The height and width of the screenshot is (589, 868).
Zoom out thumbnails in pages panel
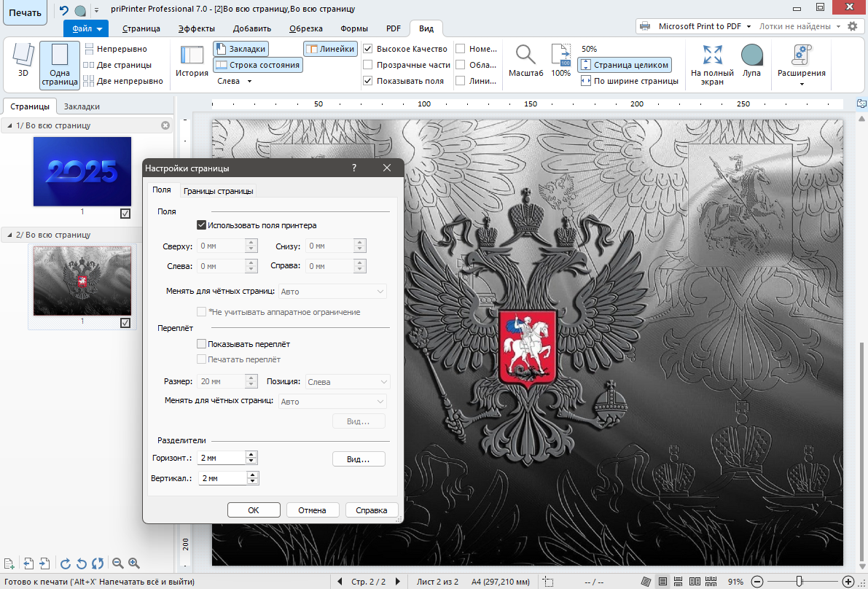tap(118, 563)
